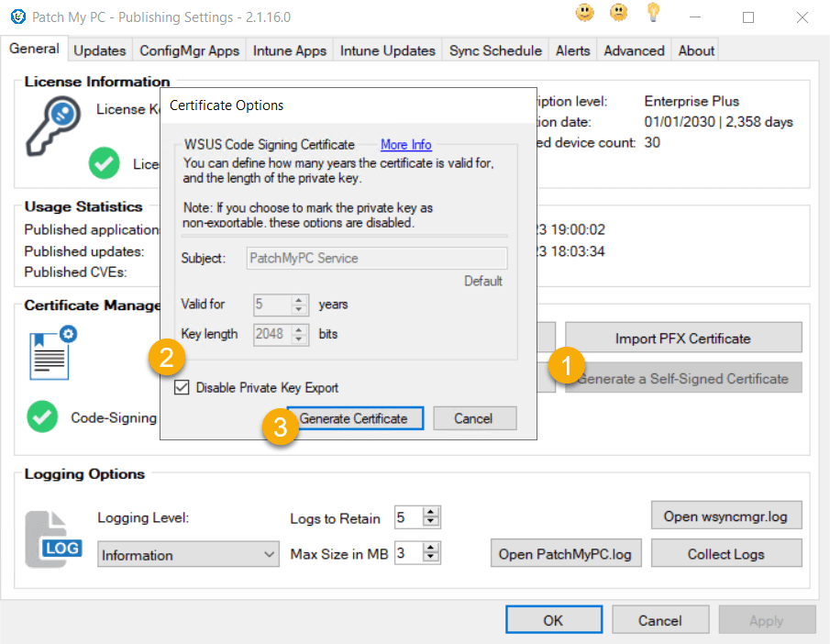Screen dimensions: 830x644
Task: Switch to the Updates tab
Action: 100,50
